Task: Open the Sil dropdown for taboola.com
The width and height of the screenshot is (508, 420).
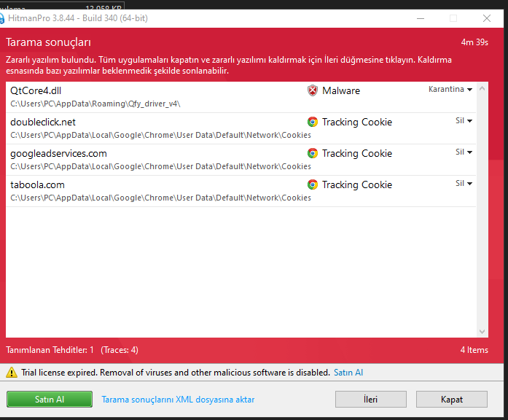Action: point(464,184)
